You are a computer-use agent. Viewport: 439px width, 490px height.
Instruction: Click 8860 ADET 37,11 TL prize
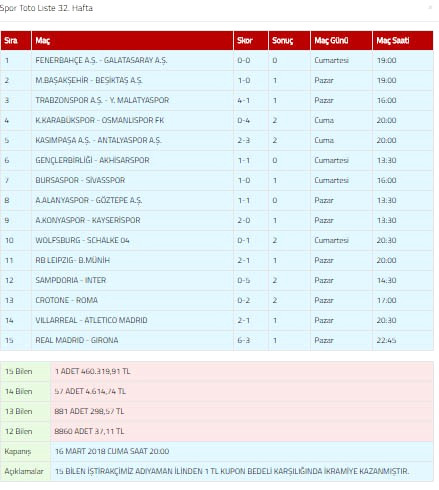[x=89, y=431]
